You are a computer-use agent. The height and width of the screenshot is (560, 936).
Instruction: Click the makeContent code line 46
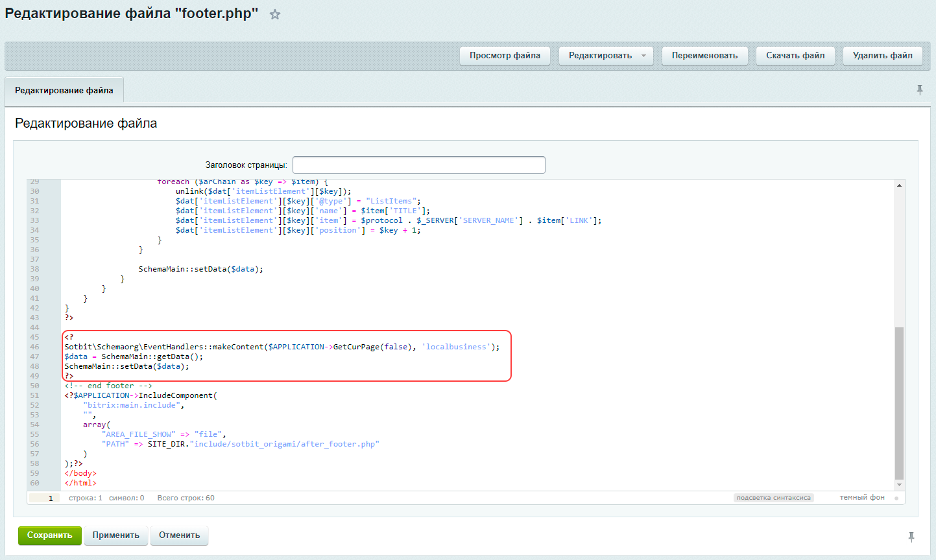[x=282, y=347]
